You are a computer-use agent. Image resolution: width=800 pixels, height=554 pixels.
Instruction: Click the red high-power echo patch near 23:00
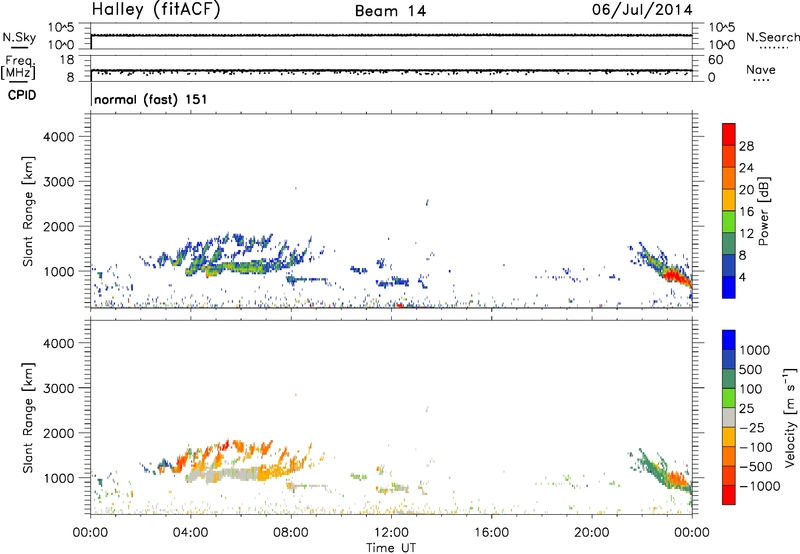(x=675, y=276)
